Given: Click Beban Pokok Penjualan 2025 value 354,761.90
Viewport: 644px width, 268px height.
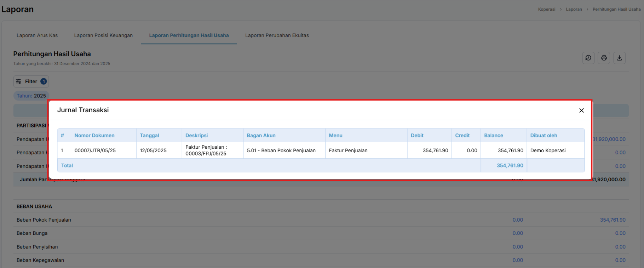Looking at the screenshot, I should click(x=613, y=220).
